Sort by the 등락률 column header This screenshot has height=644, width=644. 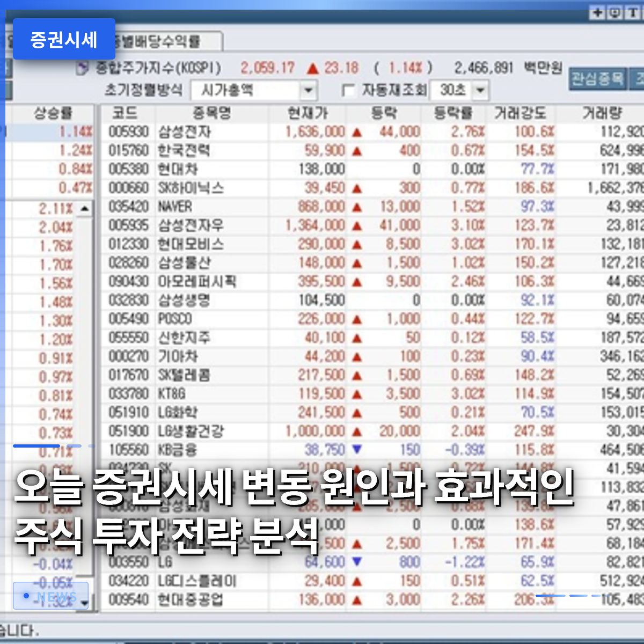453,113
